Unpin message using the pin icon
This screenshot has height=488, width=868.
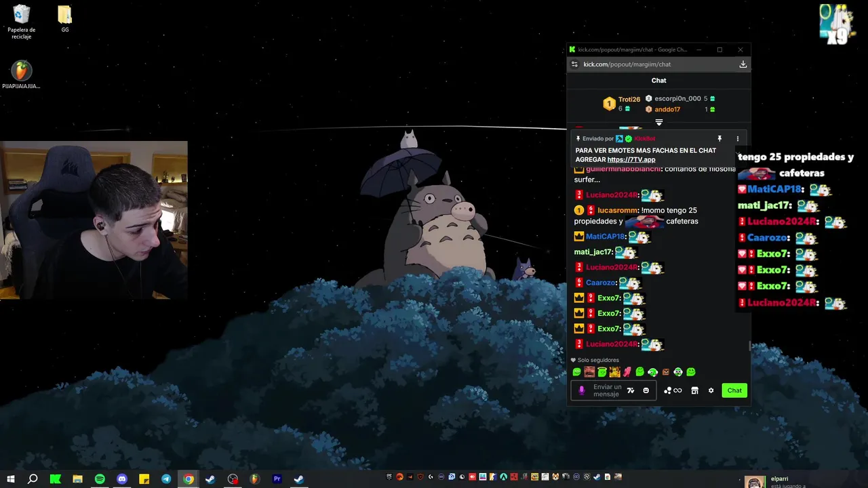[719, 139]
